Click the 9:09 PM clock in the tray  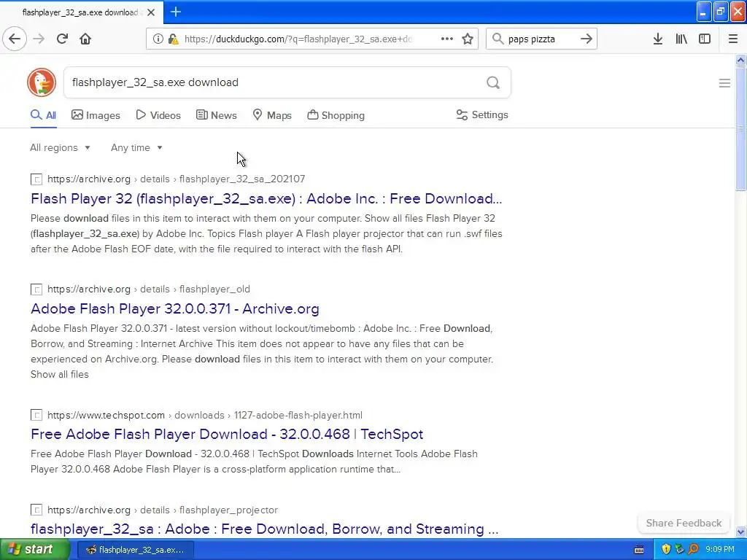click(720, 550)
